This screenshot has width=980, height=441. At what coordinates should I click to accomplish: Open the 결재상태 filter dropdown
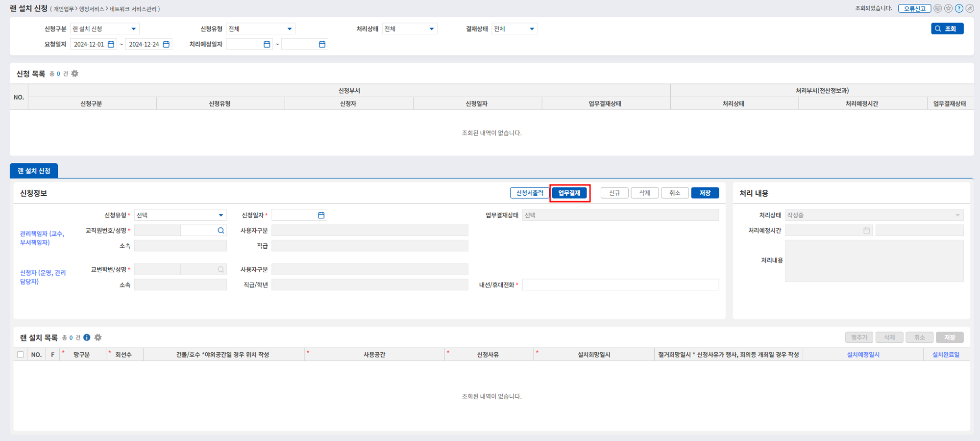532,29
